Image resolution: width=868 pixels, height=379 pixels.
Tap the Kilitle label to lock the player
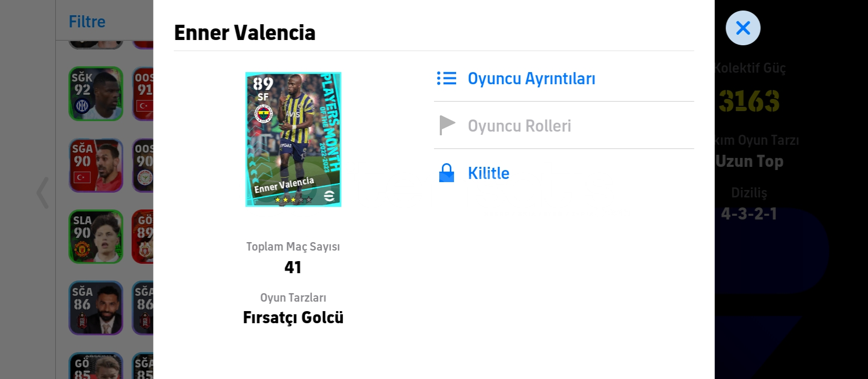(488, 173)
